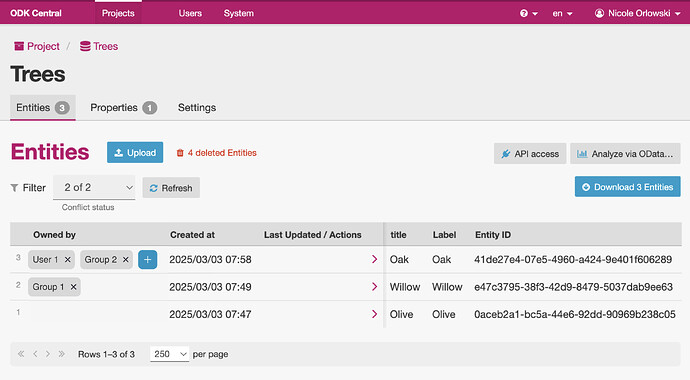Click the Refresh button
Screen dimensions: 690x380
coord(171,188)
